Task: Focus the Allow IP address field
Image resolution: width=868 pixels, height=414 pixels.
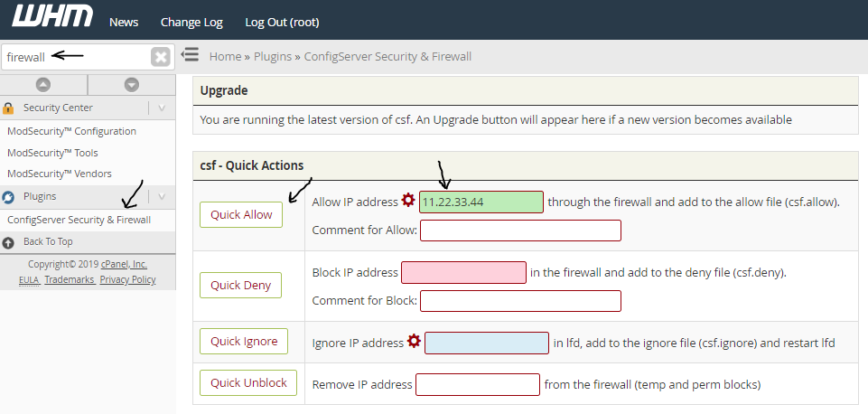Action: (x=481, y=202)
